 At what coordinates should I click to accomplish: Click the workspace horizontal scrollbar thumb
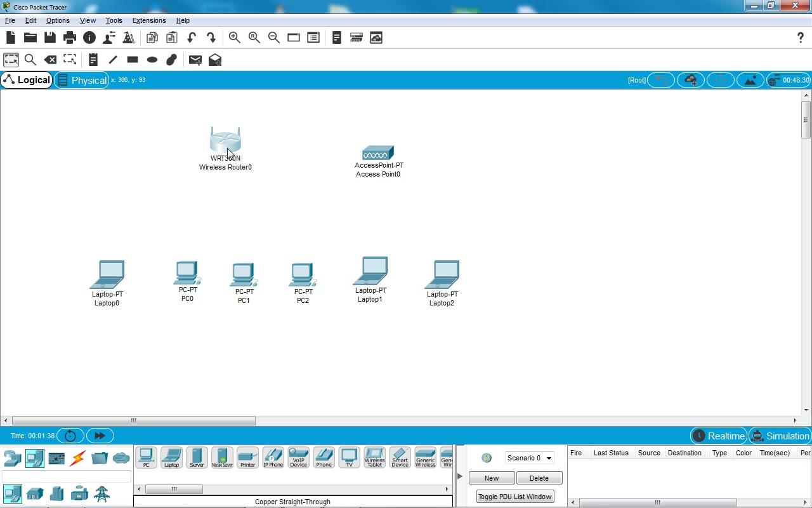pos(133,420)
